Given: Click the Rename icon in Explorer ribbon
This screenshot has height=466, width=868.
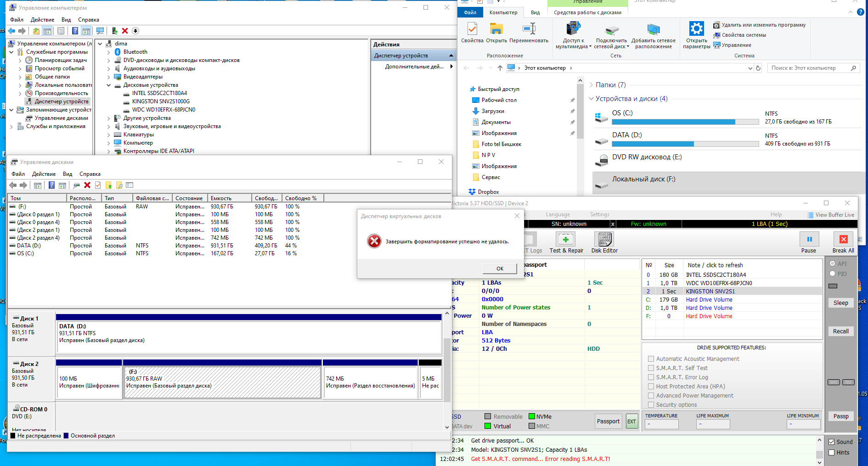Looking at the screenshot, I should 529,29.
